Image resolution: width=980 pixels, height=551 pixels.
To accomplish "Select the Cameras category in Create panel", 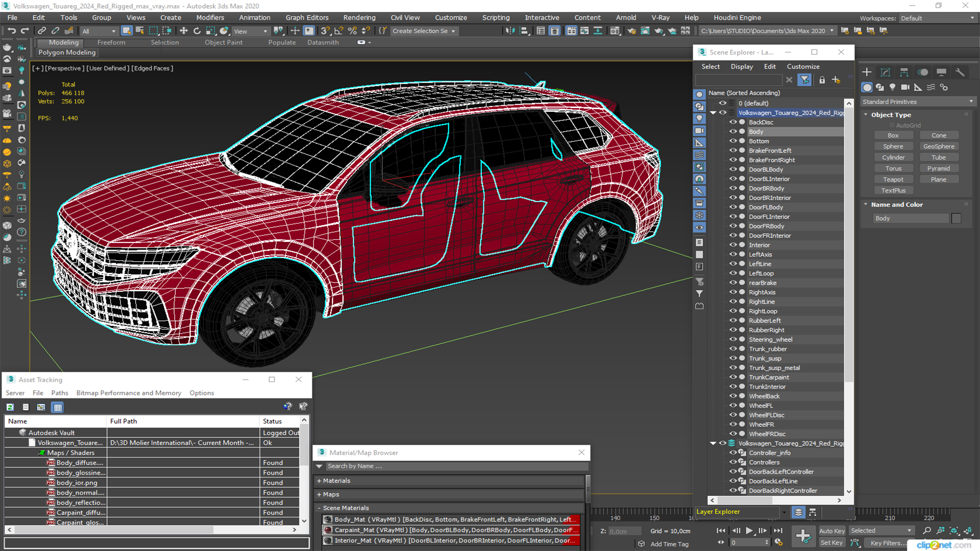I will (905, 87).
